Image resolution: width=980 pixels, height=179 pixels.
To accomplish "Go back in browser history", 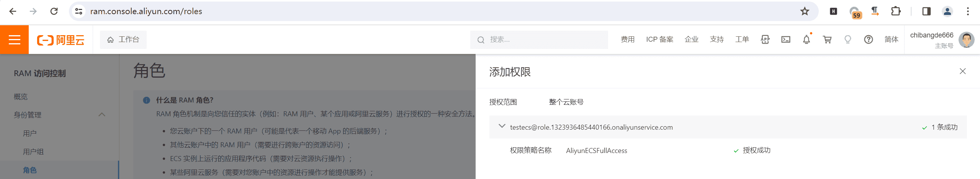I will click(x=13, y=11).
